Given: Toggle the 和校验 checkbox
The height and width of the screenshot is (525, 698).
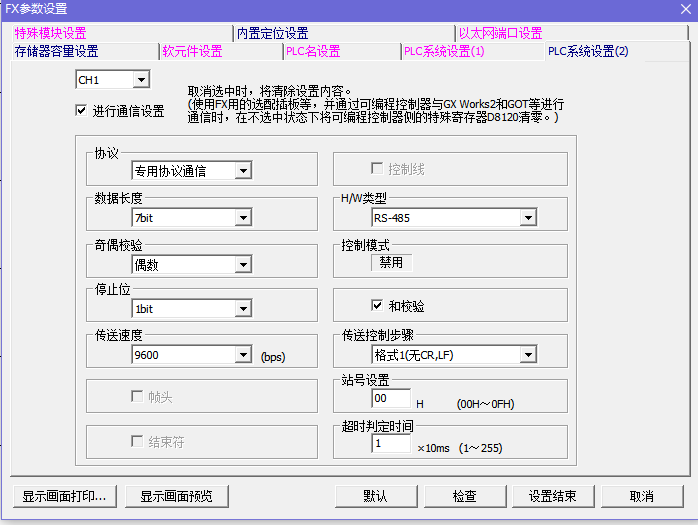Looking at the screenshot, I should pyautogui.click(x=377, y=305).
